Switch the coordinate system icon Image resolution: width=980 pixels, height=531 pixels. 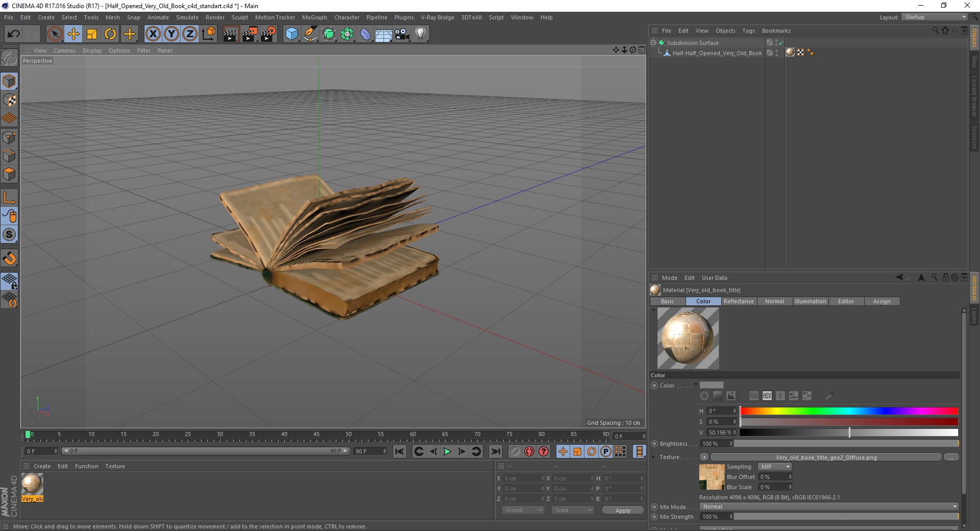coord(209,34)
